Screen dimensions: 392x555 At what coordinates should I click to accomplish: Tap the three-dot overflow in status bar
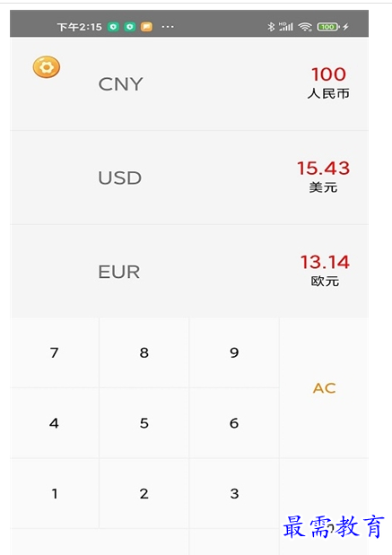pos(168,27)
